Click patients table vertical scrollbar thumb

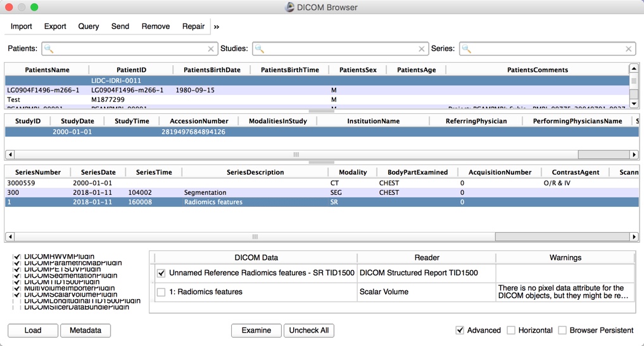pyautogui.click(x=634, y=81)
